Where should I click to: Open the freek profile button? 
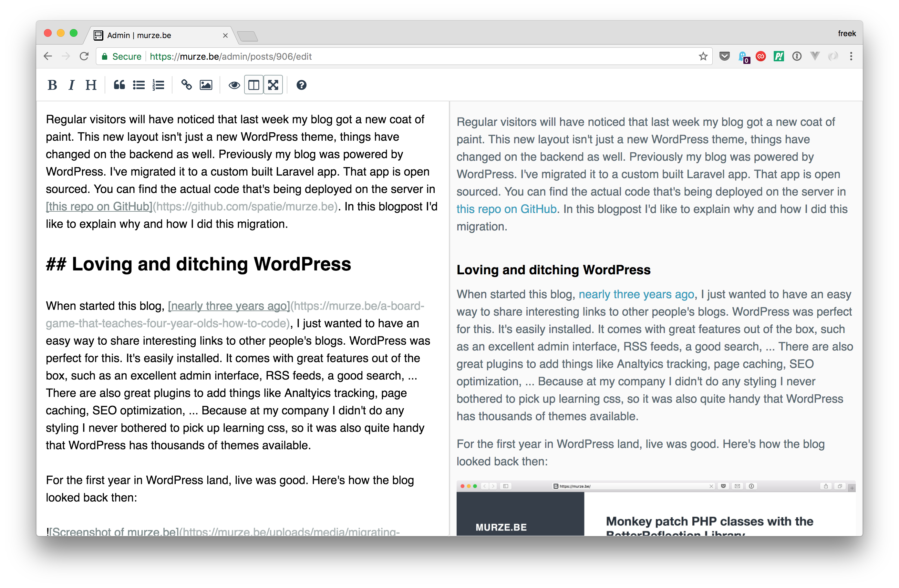[x=847, y=34]
